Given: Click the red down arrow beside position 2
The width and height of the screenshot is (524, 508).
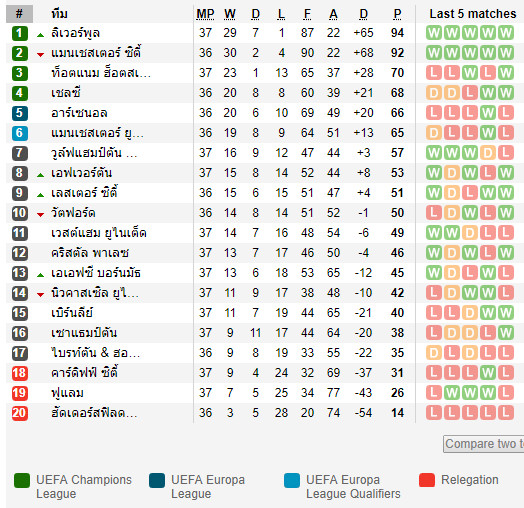Looking at the screenshot, I should [40, 54].
